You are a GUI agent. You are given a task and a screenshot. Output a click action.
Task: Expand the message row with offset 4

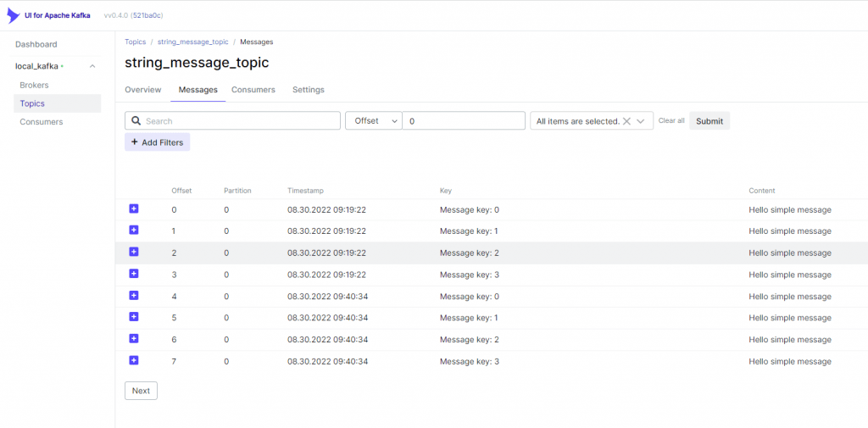pos(133,295)
